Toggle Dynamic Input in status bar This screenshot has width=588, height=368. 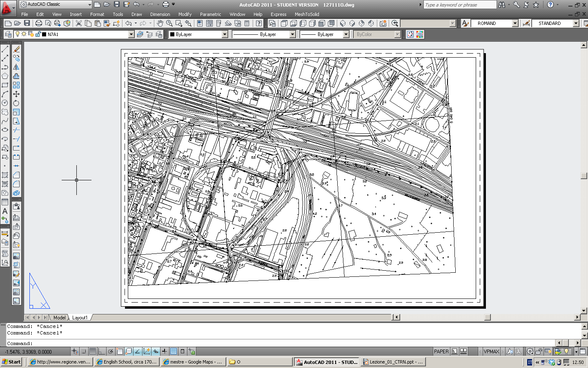(156, 351)
